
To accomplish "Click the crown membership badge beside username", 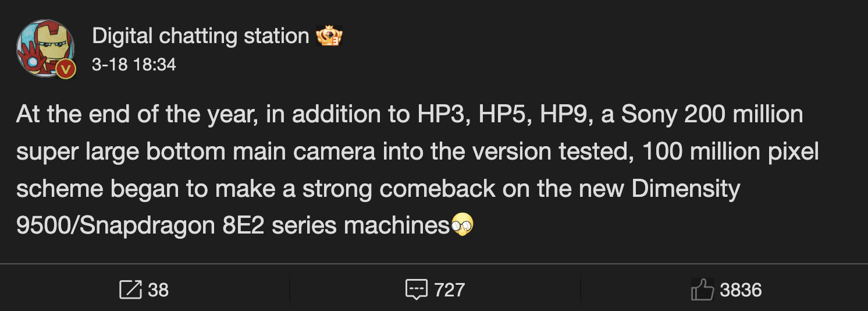I will tap(329, 37).
